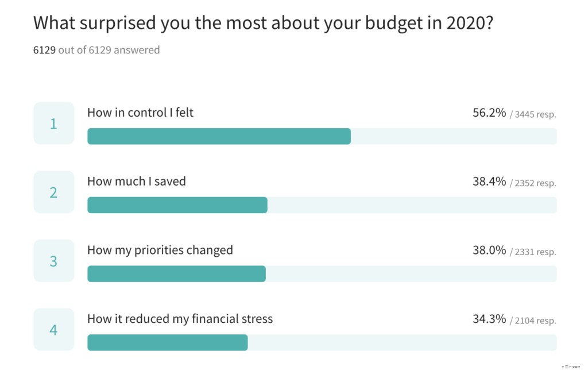Click the teal bar under "How much I saved"

(177, 205)
